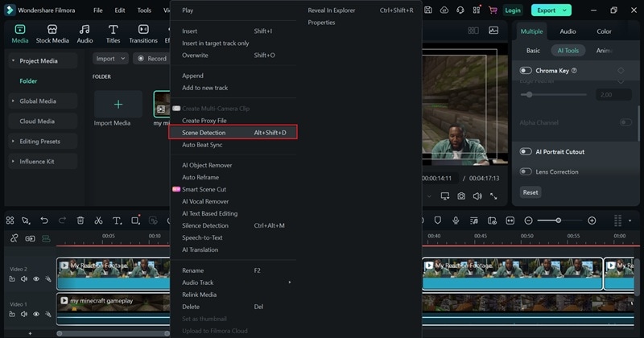Click Import Media plus tile
The image size is (644, 338).
[118, 105]
